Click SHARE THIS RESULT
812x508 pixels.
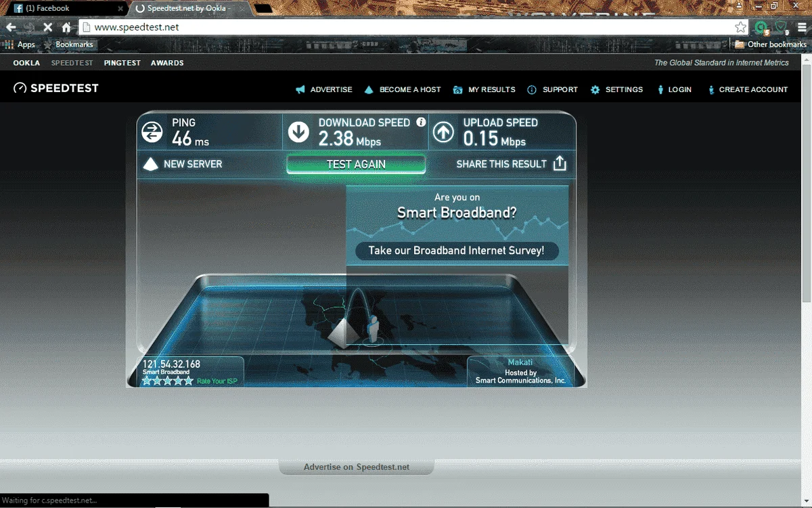point(501,164)
